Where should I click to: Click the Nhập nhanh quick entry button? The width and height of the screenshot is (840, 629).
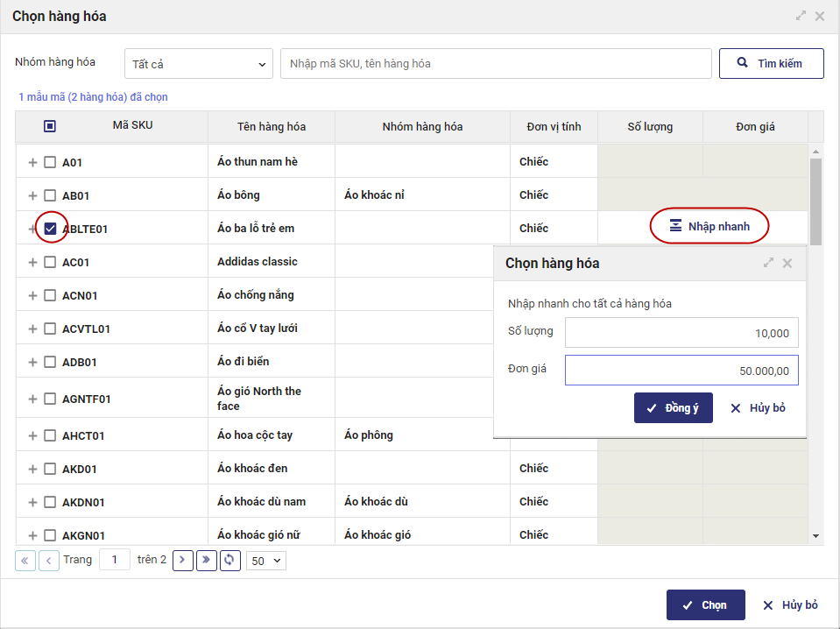(x=709, y=226)
